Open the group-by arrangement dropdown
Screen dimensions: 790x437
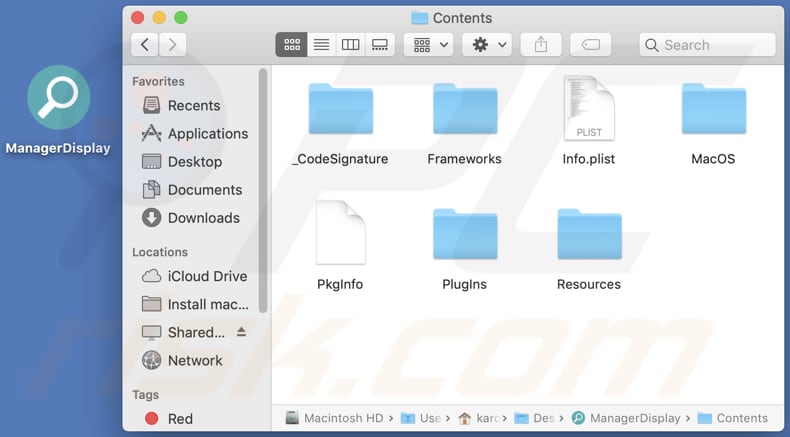coord(429,45)
